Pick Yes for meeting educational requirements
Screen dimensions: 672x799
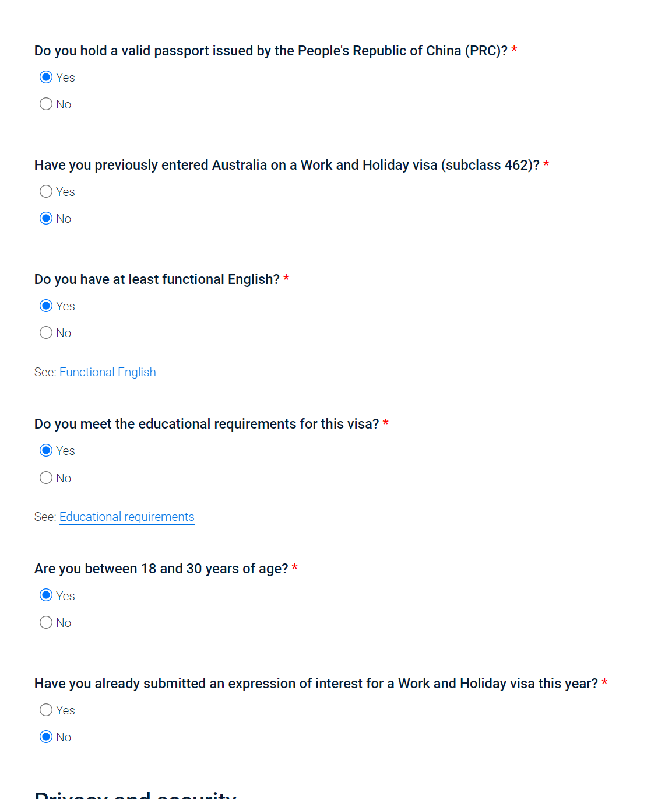point(46,451)
